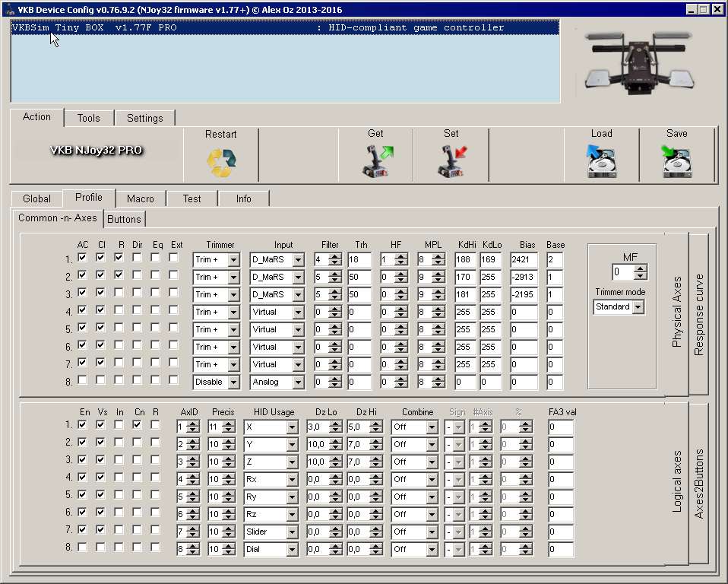Screen dimensions: 728x584
Task: Toggle In checkbox for logical axis 4
Action: (119, 477)
